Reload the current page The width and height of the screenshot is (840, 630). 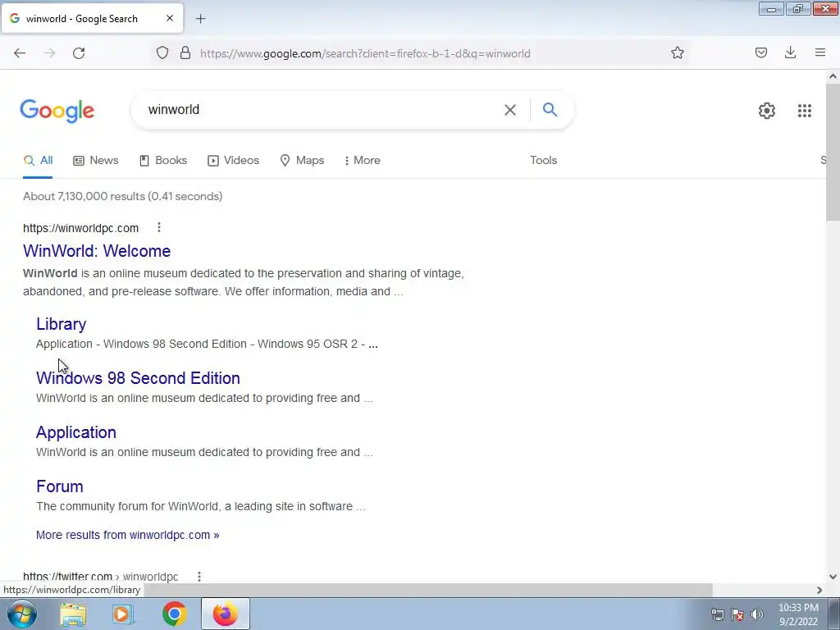coord(79,53)
